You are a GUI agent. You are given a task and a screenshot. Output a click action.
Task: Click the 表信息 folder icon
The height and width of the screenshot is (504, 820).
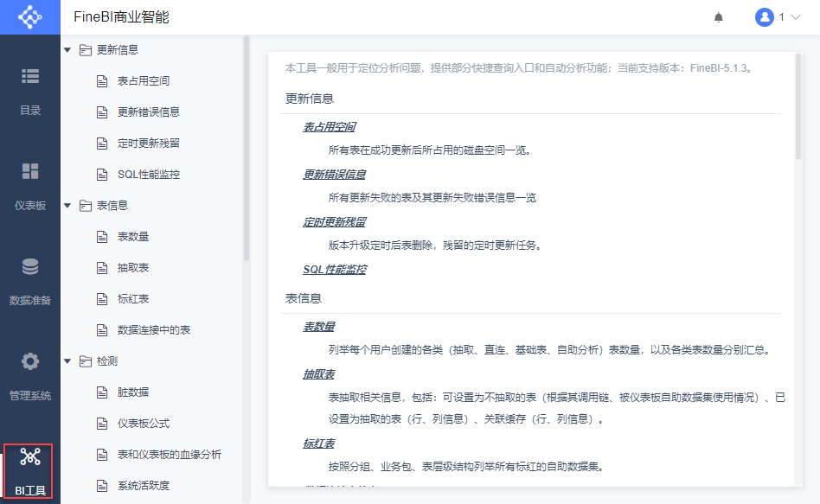(86, 206)
